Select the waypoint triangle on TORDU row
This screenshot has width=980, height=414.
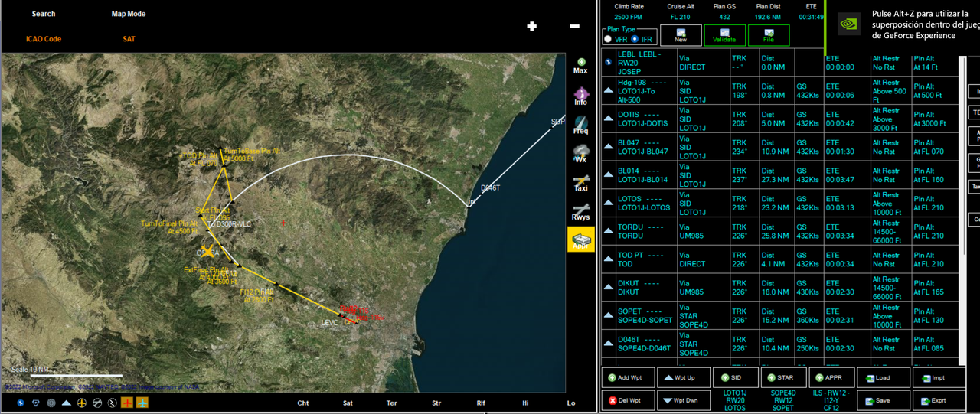pyautogui.click(x=609, y=230)
